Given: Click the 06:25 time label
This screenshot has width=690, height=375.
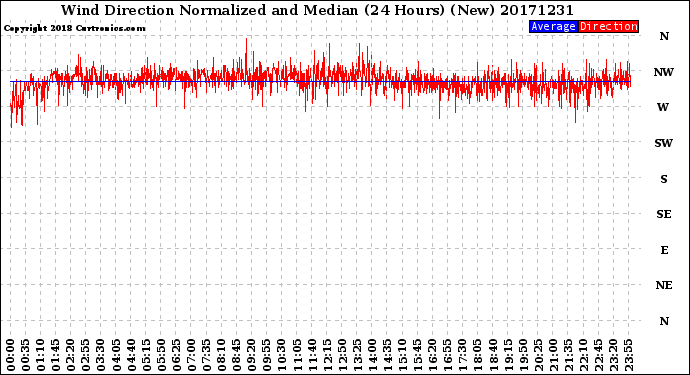Looking at the screenshot, I should click(x=176, y=355).
